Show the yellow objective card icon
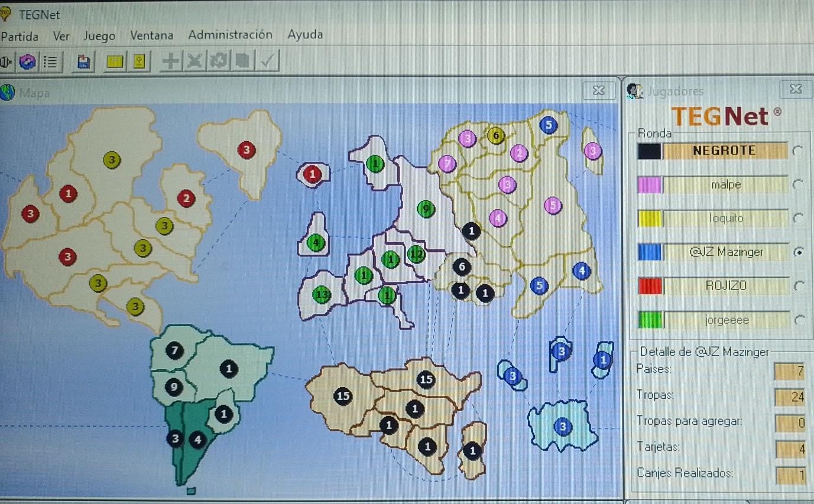This screenshot has height=504, width=814. coord(140,61)
